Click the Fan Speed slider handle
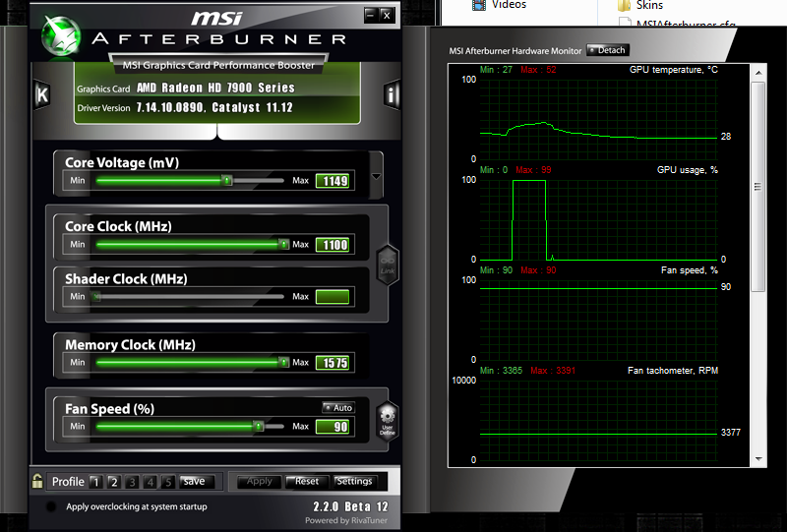787x532 pixels. [x=259, y=426]
